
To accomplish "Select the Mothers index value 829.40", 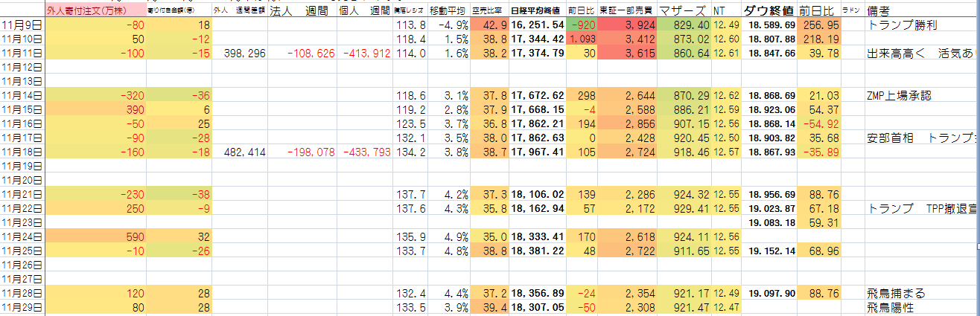I will coord(684,25).
